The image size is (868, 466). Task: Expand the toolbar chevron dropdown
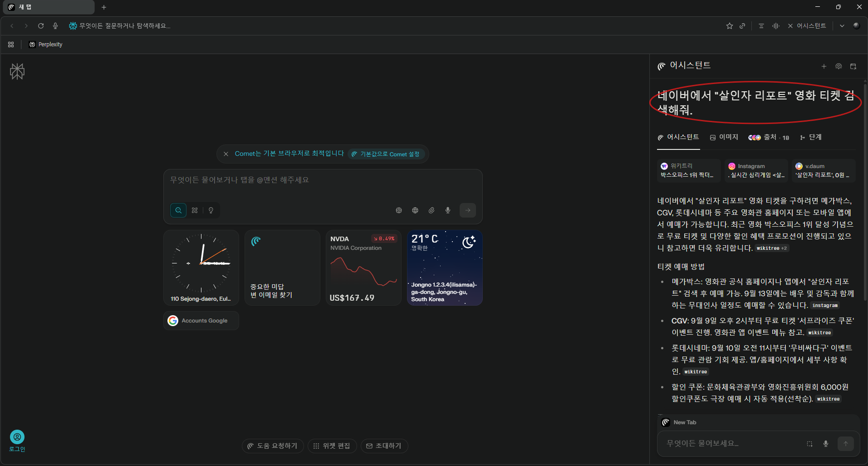pos(842,26)
